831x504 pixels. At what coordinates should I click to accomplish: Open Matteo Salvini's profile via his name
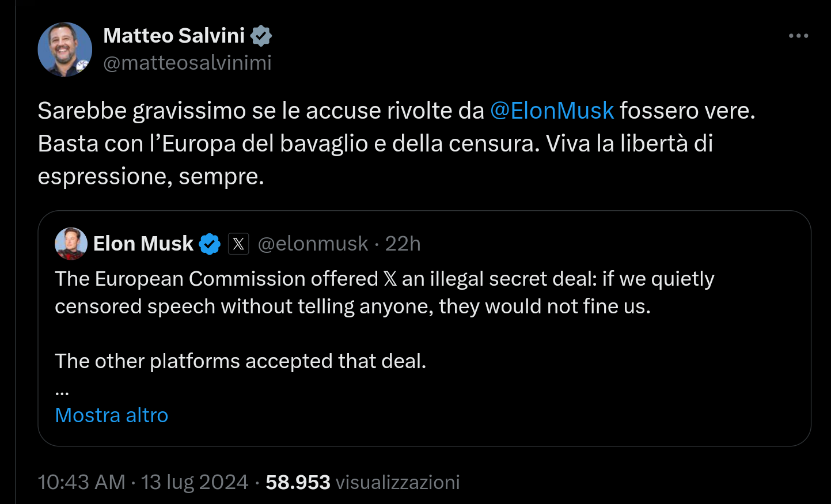174,35
